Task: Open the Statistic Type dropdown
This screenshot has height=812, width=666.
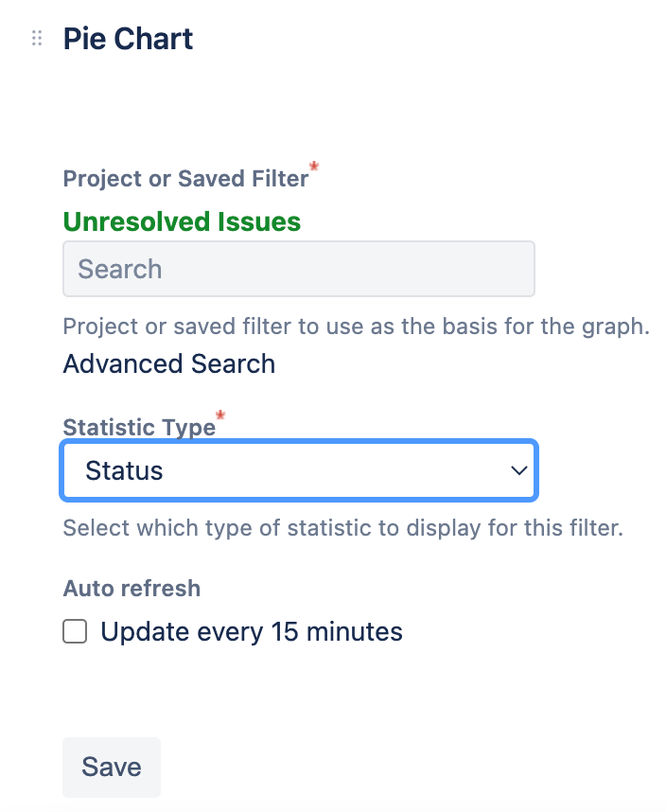Action: pyautogui.click(x=299, y=470)
